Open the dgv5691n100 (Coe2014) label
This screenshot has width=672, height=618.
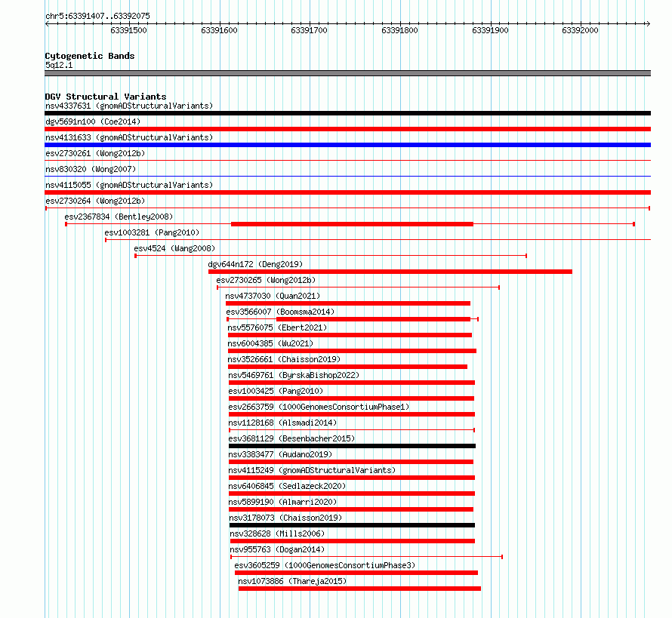[x=93, y=121]
